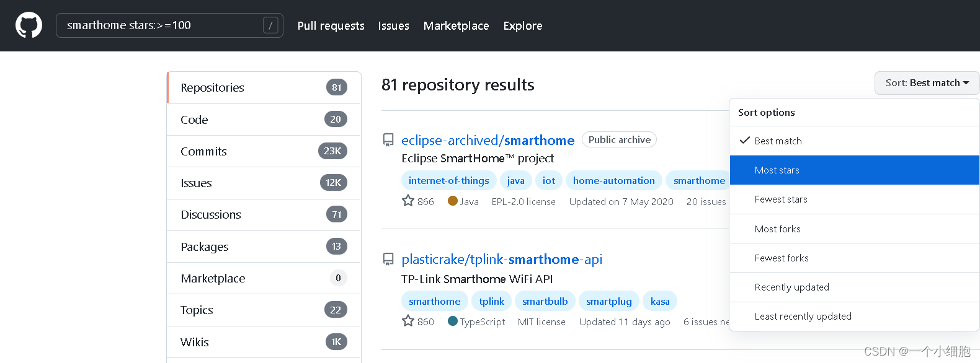Open Issues in the top navigation
Screen dimensions: 980x363
pyautogui.click(x=393, y=25)
